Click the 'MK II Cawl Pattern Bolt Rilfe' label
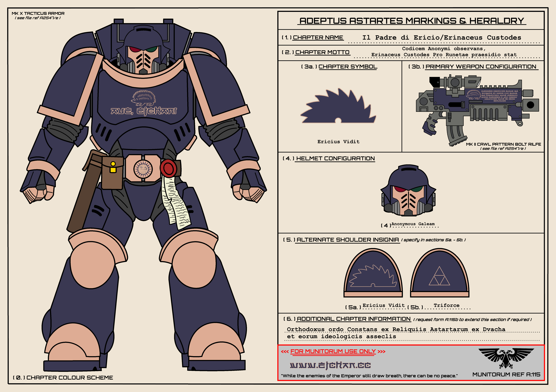Screen dimensions: 556x392 pos(503,144)
